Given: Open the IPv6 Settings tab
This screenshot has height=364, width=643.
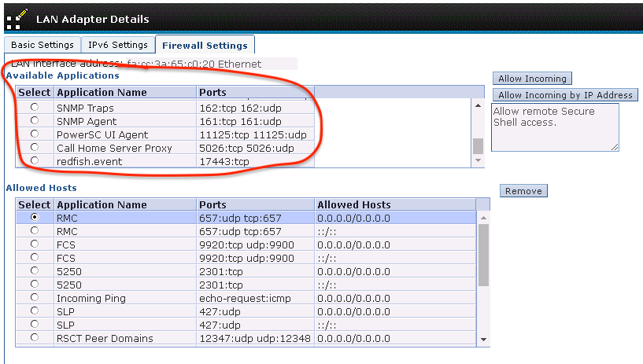Looking at the screenshot, I should click(118, 45).
